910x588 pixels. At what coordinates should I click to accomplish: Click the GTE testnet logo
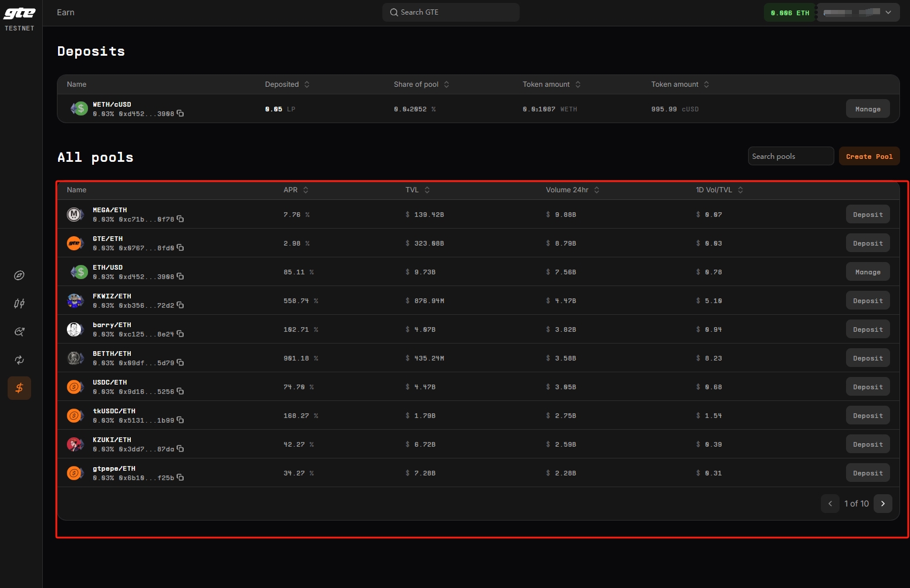pos(19,18)
